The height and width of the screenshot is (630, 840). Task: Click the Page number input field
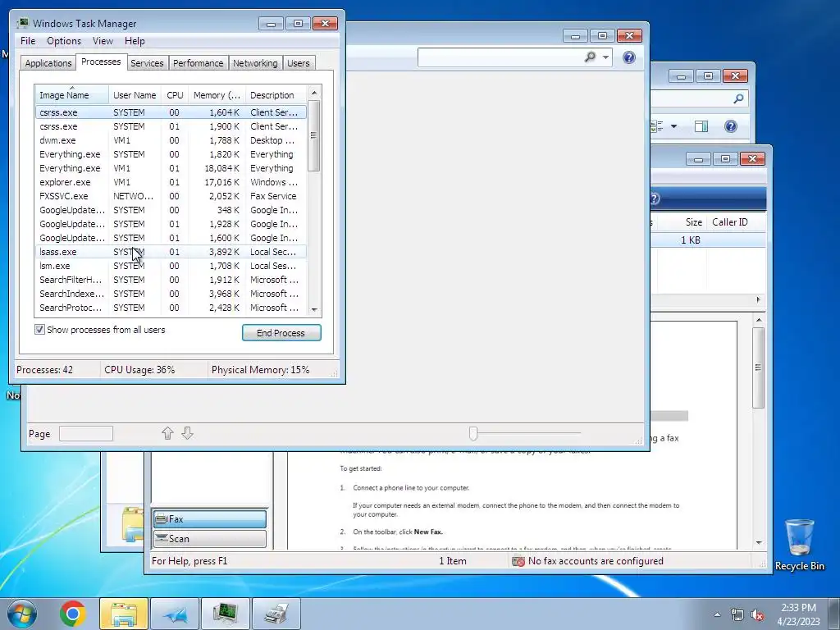tap(85, 433)
